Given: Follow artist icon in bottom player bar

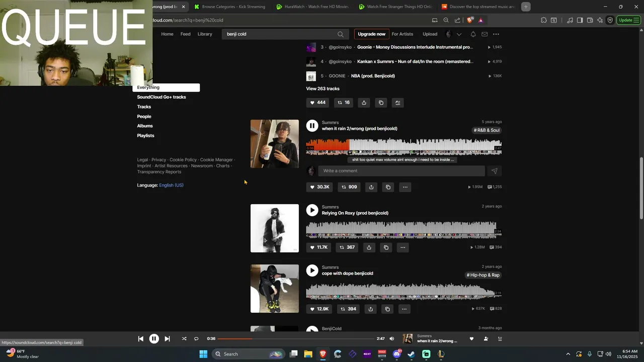Looking at the screenshot, I should (486, 339).
